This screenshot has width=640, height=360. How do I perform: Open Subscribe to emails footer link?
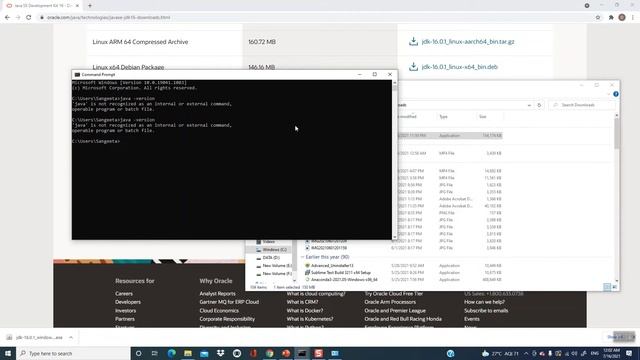click(486, 311)
